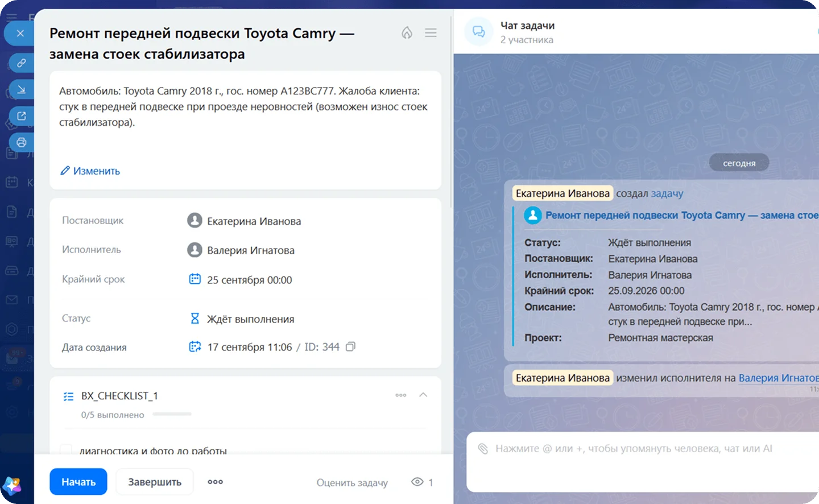Tick the "диагностика и фото до работы" checkbox

click(67, 451)
